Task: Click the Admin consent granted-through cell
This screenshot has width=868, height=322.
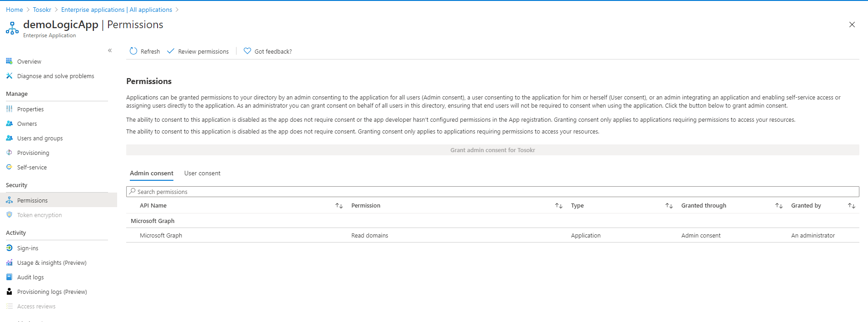Action: click(x=701, y=235)
